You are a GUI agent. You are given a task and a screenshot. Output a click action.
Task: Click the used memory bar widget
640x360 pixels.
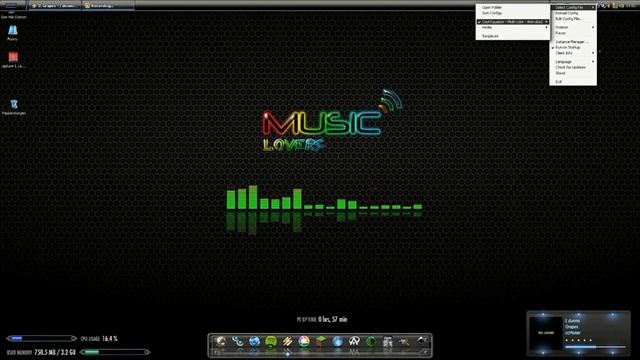coord(115,352)
